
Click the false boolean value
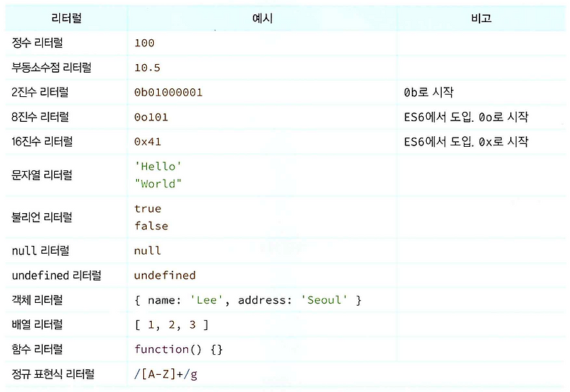point(151,226)
